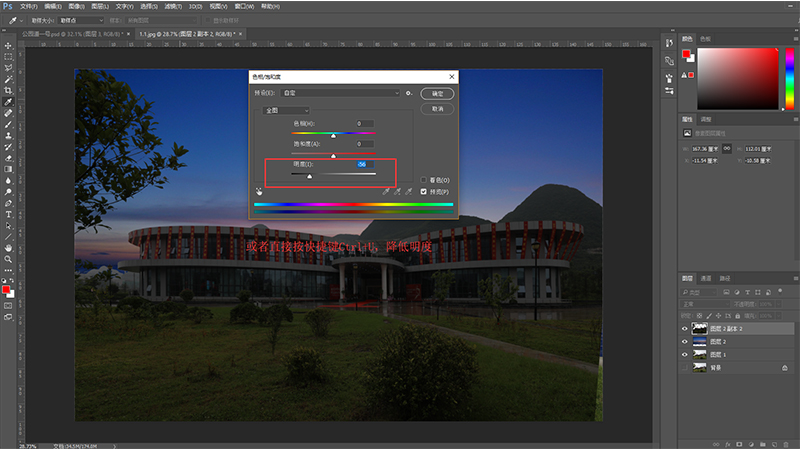Click the 取消 (Cancel) button
This screenshot has width=800, height=449.
coord(437,108)
